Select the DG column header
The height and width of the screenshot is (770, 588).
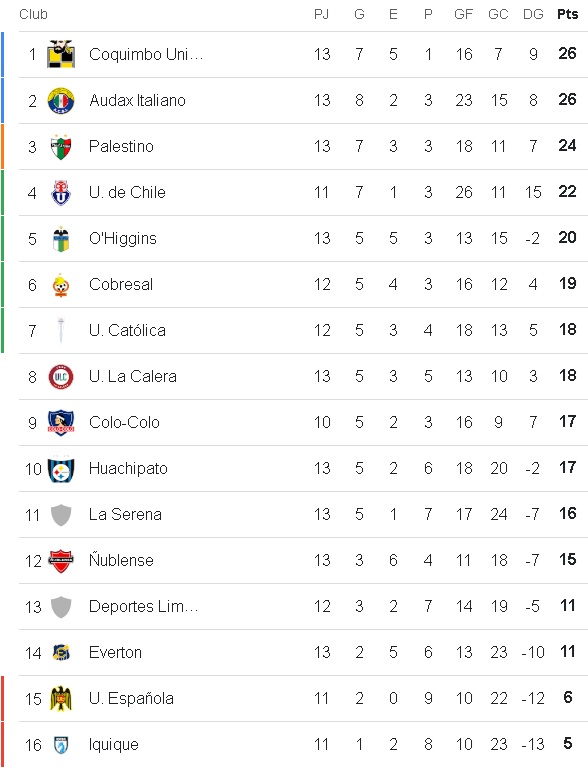(533, 14)
